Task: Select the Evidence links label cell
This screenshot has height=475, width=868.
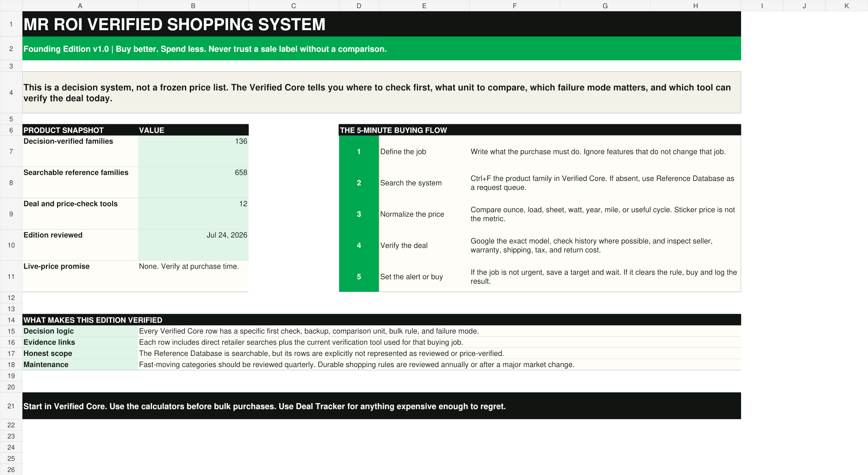Action: tap(80, 342)
